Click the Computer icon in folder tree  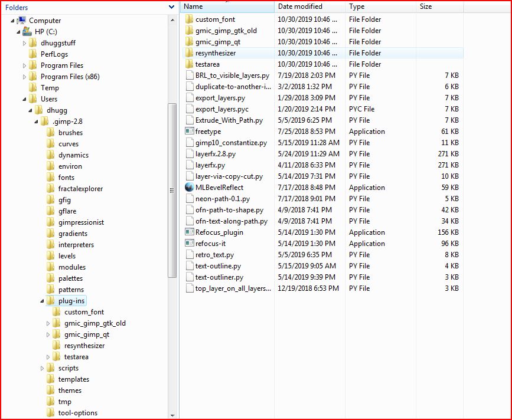[21, 20]
